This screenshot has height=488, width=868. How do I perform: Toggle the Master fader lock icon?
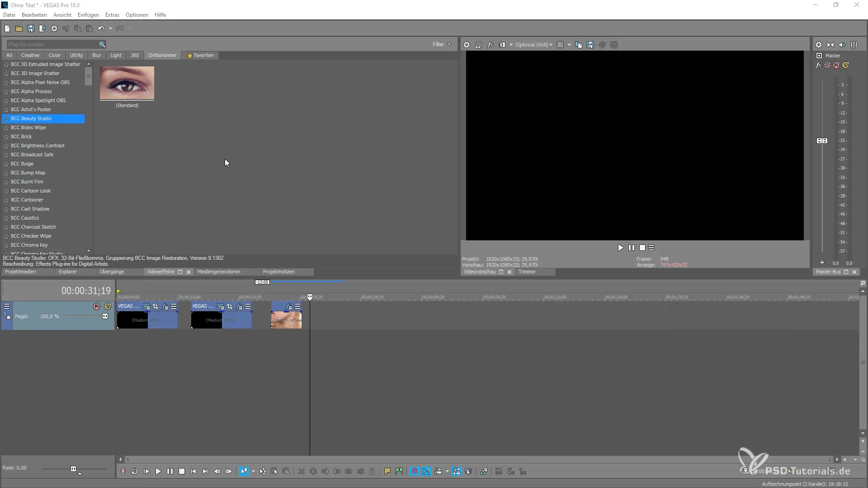pos(822,262)
